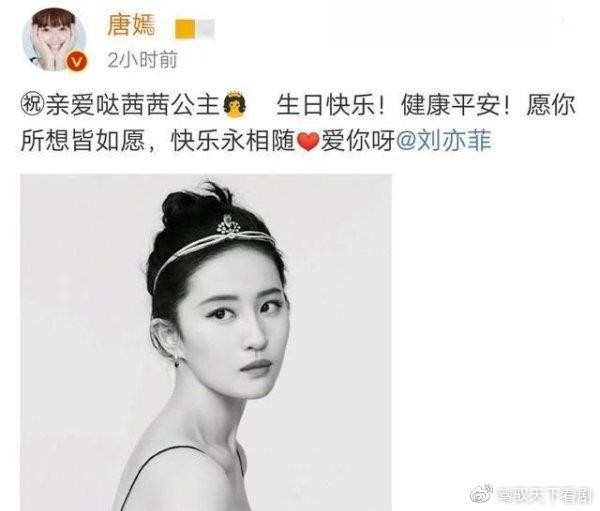Click the 健康平安 phrase

(x=451, y=105)
